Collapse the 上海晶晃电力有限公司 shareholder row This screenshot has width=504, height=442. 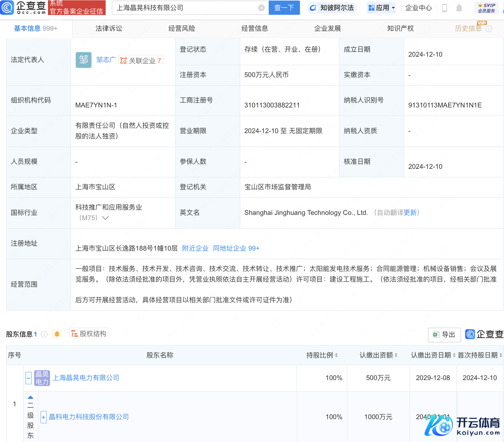click(28, 378)
